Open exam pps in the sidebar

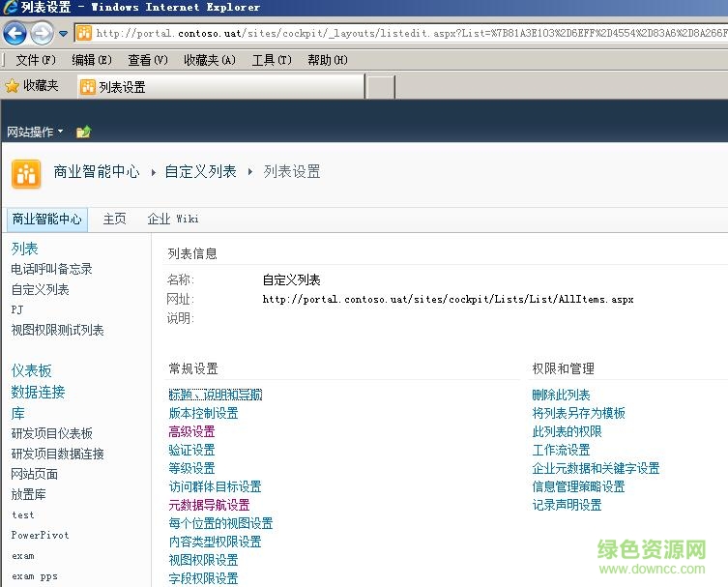pos(35,576)
